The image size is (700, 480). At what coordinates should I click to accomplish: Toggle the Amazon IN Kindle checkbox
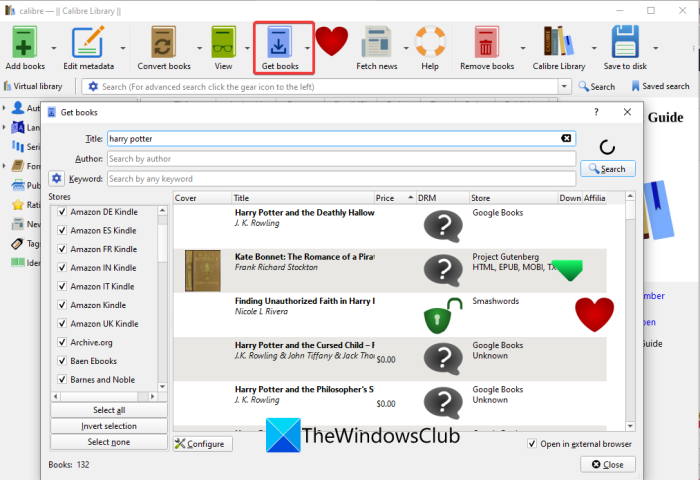(62, 268)
